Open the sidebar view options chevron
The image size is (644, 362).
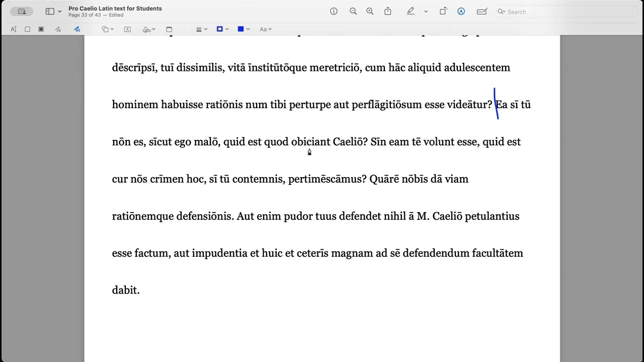[x=60, y=12]
